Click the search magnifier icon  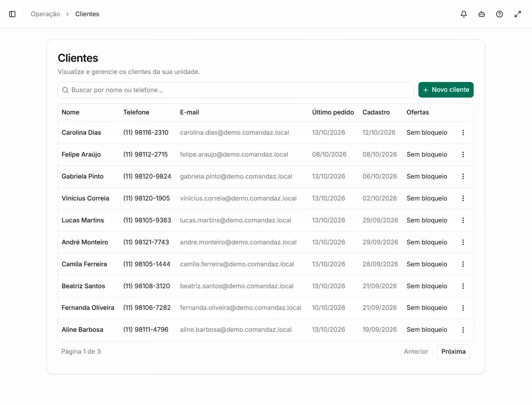pos(65,90)
